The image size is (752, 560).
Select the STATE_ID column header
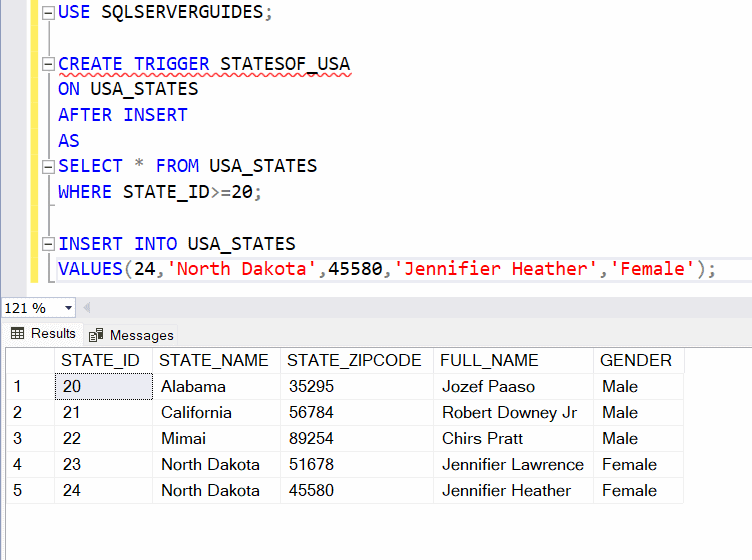tap(104, 361)
